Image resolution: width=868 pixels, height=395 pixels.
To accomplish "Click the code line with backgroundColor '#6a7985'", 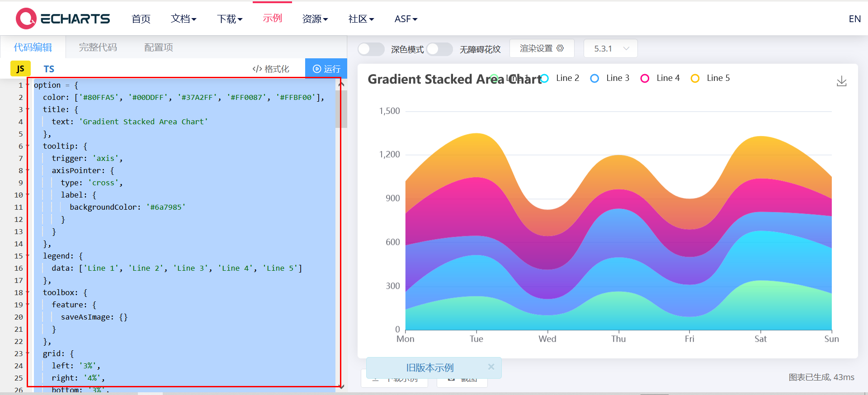I will click(127, 207).
